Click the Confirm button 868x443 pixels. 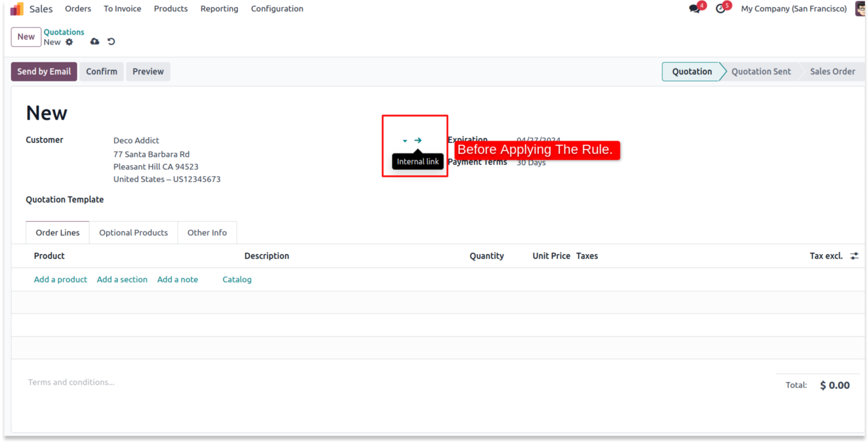point(101,71)
